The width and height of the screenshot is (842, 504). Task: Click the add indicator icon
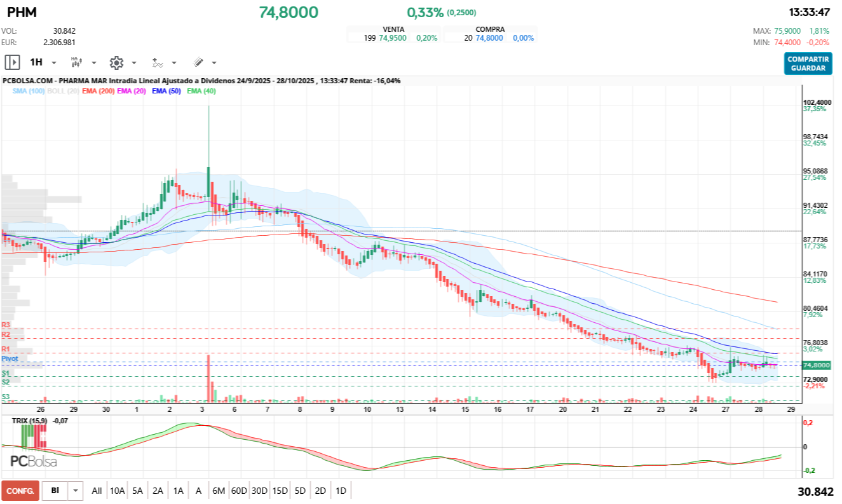157,62
